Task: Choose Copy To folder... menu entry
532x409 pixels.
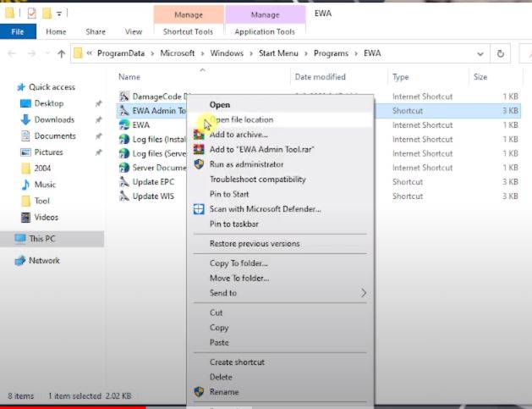Action: (280, 263)
